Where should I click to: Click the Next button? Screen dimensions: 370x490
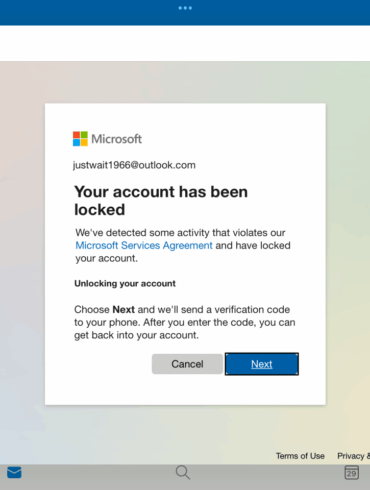pyautogui.click(x=262, y=364)
